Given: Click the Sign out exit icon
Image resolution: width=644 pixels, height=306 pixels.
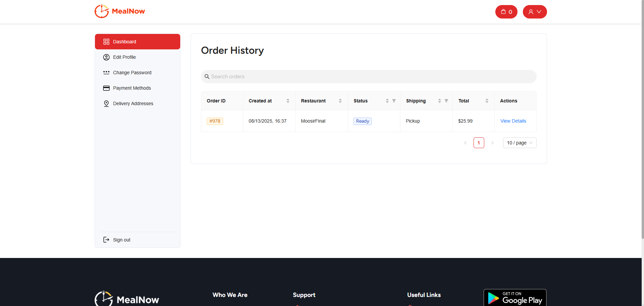Looking at the screenshot, I should 106,239.
